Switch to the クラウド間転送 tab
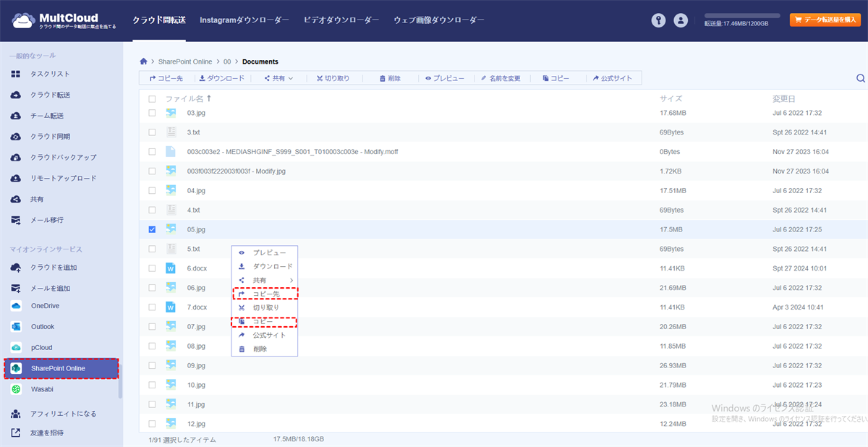The image size is (868, 447). (x=159, y=20)
